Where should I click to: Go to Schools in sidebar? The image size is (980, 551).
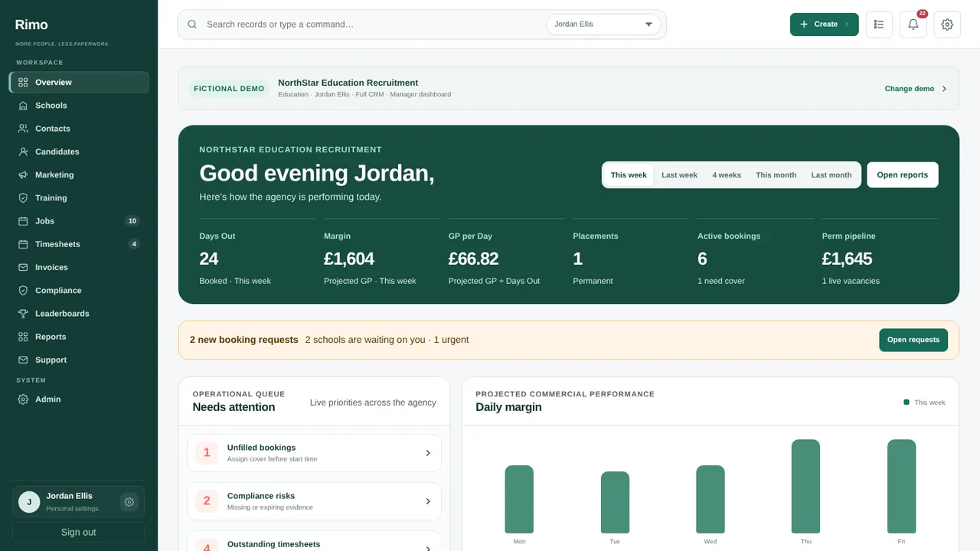click(x=79, y=106)
